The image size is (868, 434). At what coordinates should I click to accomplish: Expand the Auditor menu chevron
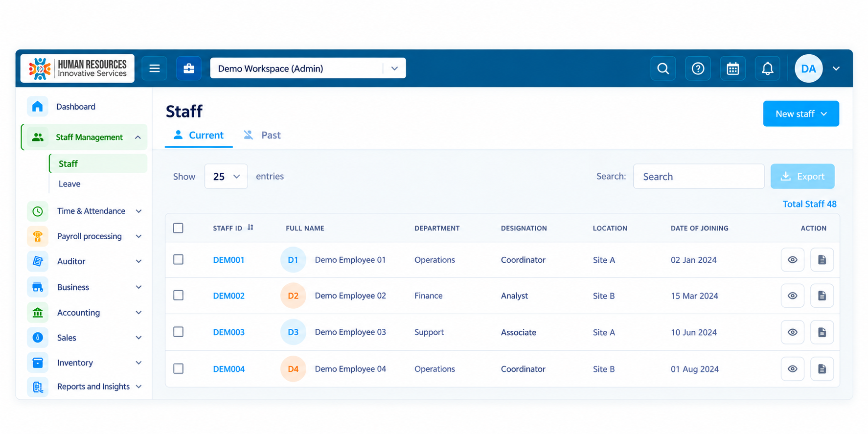tap(138, 261)
